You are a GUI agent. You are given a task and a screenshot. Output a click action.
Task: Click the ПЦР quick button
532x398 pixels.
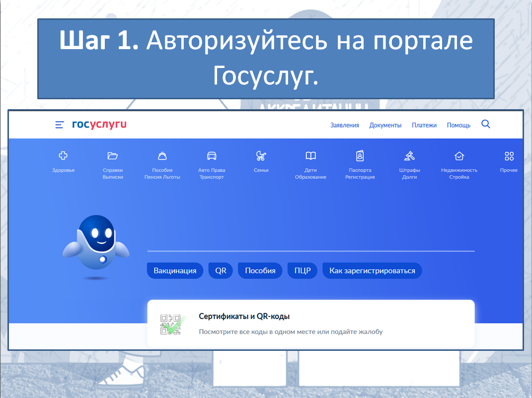point(303,270)
